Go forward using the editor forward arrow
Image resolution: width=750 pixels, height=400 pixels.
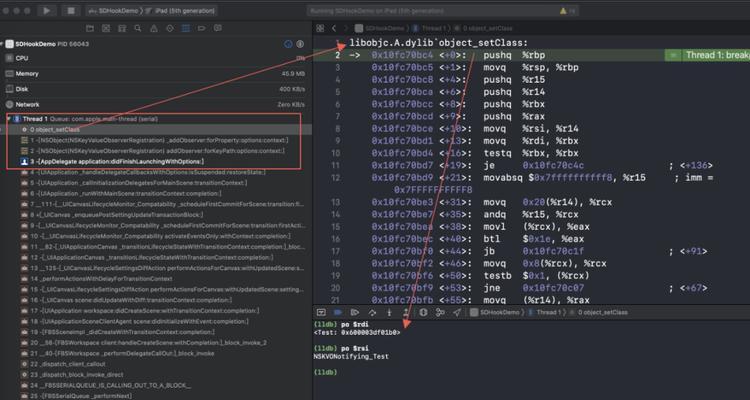coord(346,29)
